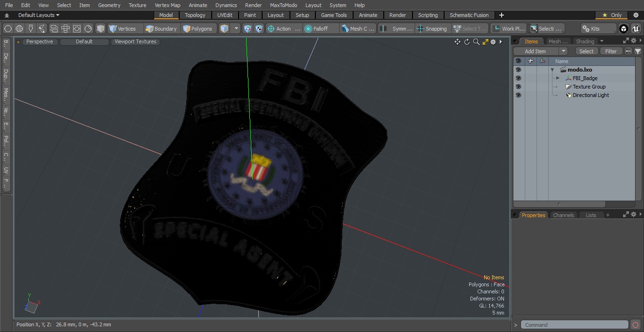The width and height of the screenshot is (644, 332).
Task: Switch to the Mesh tab in Items panel
Action: (x=558, y=41)
